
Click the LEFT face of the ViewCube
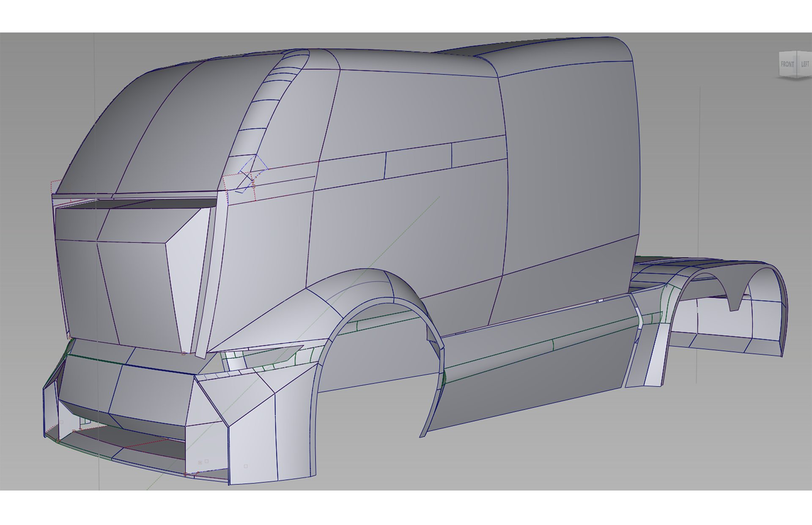[805, 64]
